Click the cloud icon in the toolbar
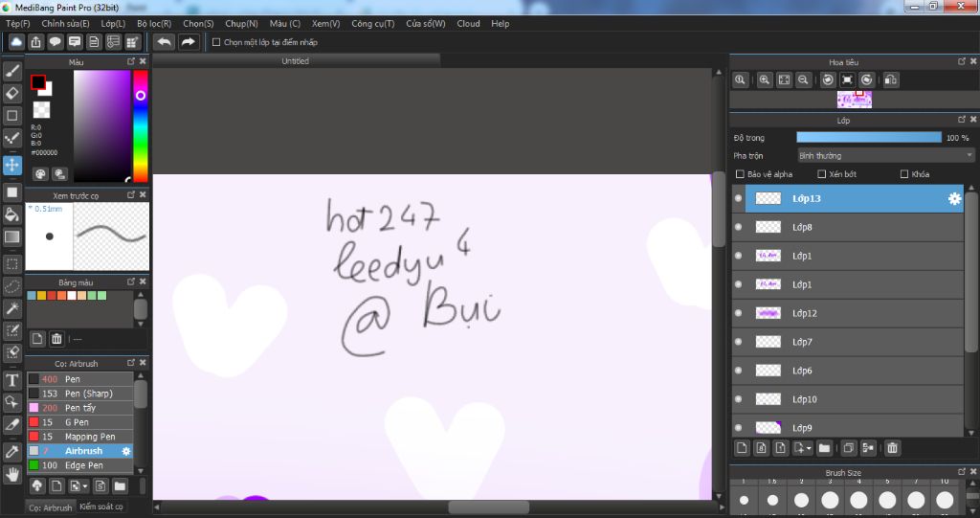This screenshot has width=980, height=518. tap(16, 42)
